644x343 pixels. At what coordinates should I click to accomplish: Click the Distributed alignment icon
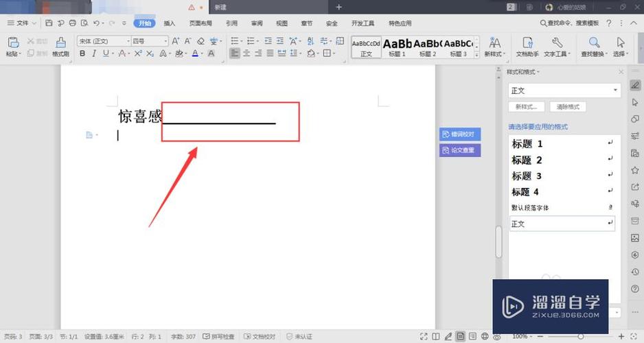point(281,53)
